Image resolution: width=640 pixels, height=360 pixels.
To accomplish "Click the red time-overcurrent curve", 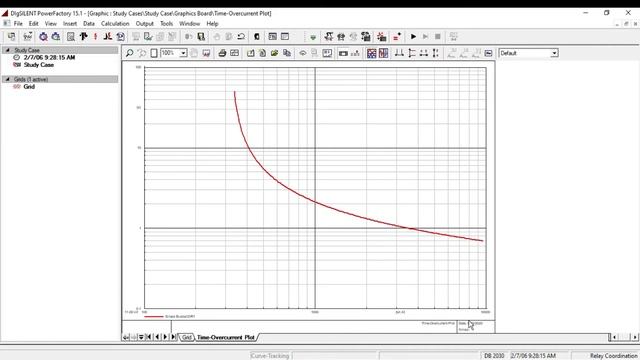I will [x=315, y=201].
